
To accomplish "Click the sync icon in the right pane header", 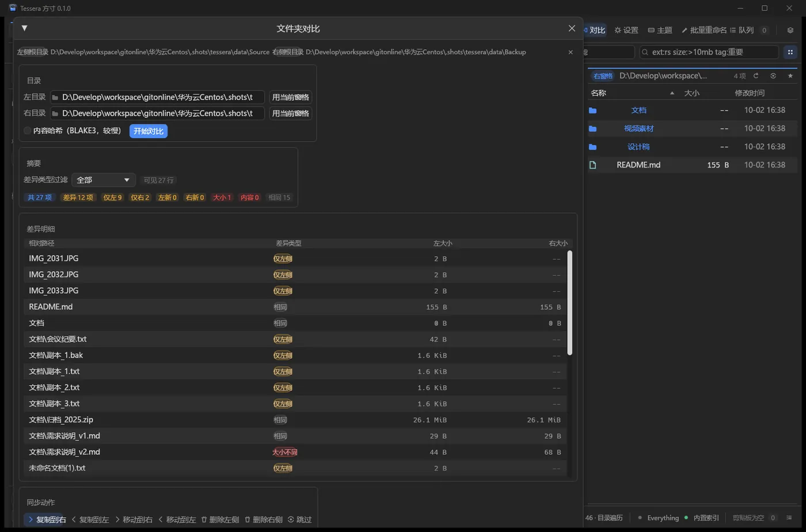I will point(773,76).
